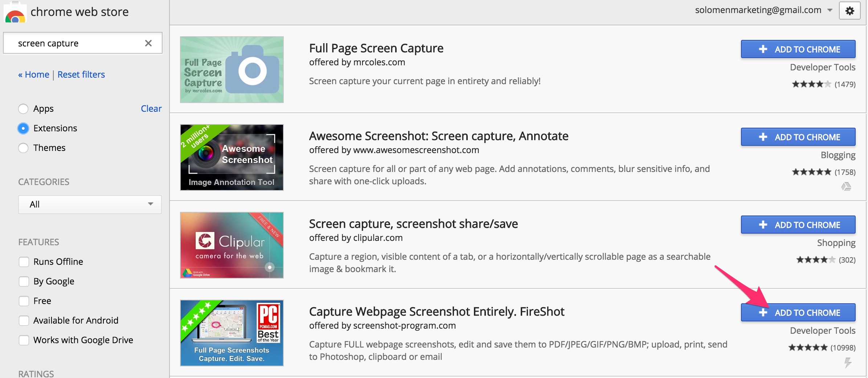Click the star rating for Clipular extension
This screenshot has height=378, width=868.
pos(816,260)
